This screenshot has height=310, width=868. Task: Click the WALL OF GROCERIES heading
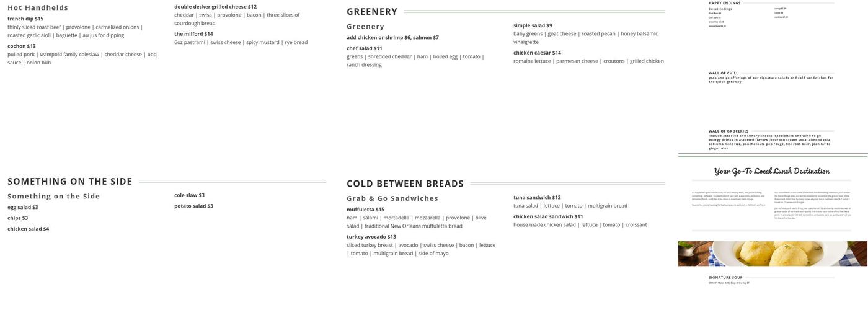(x=728, y=131)
